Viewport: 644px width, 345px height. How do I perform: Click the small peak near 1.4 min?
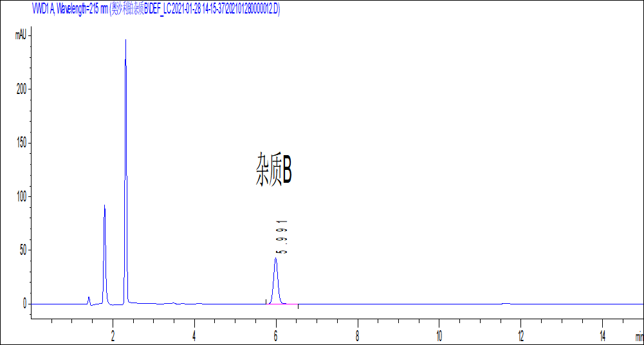89,299
